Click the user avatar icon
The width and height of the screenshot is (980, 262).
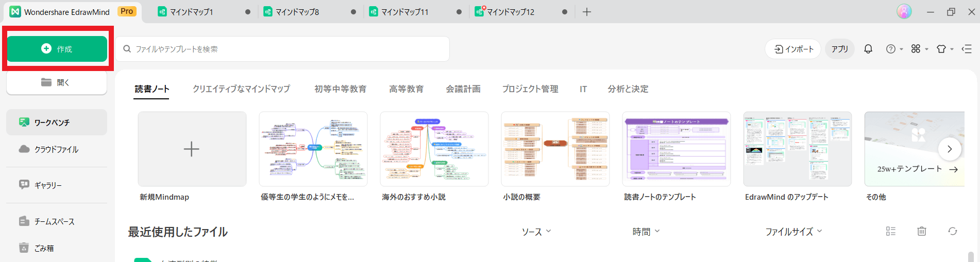pos(904,11)
